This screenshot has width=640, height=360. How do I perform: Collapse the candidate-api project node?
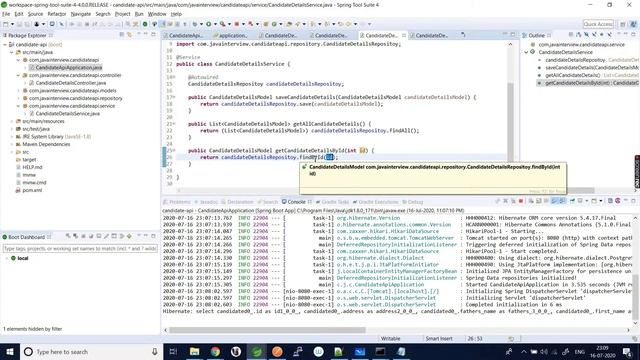pyautogui.click(x=5, y=44)
